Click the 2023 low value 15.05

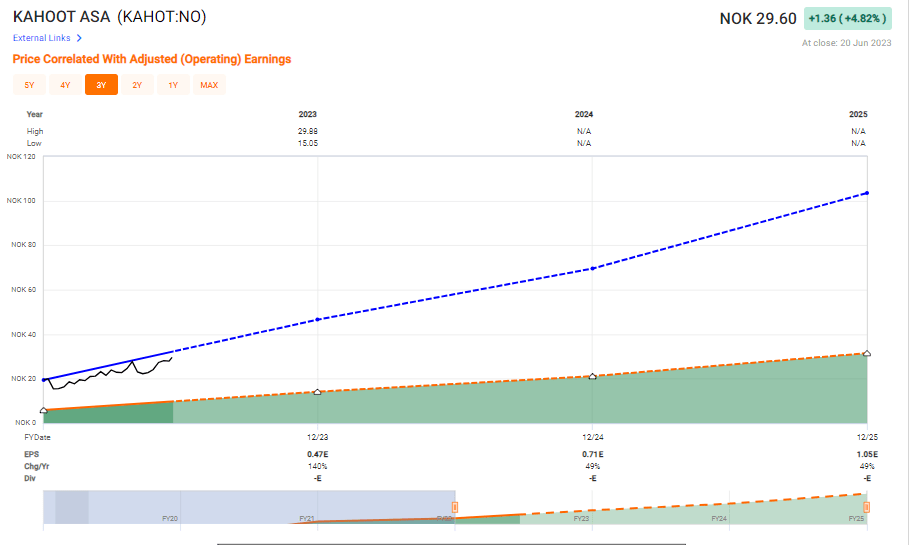pyautogui.click(x=308, y=143)
